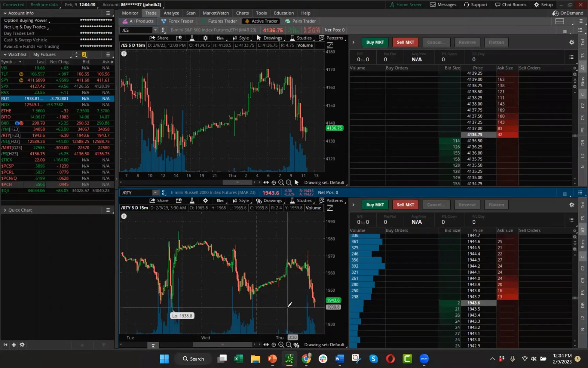The width and height of the screenshot is (588, 368).
Task: Open chart settings gear on /RTY chart
Action: [x=205, y=200]
